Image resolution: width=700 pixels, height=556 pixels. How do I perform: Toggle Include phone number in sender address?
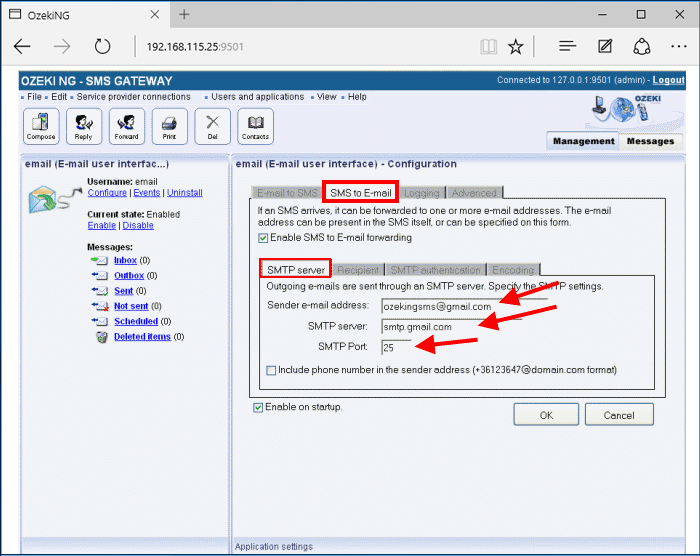(x=271, y=371)
